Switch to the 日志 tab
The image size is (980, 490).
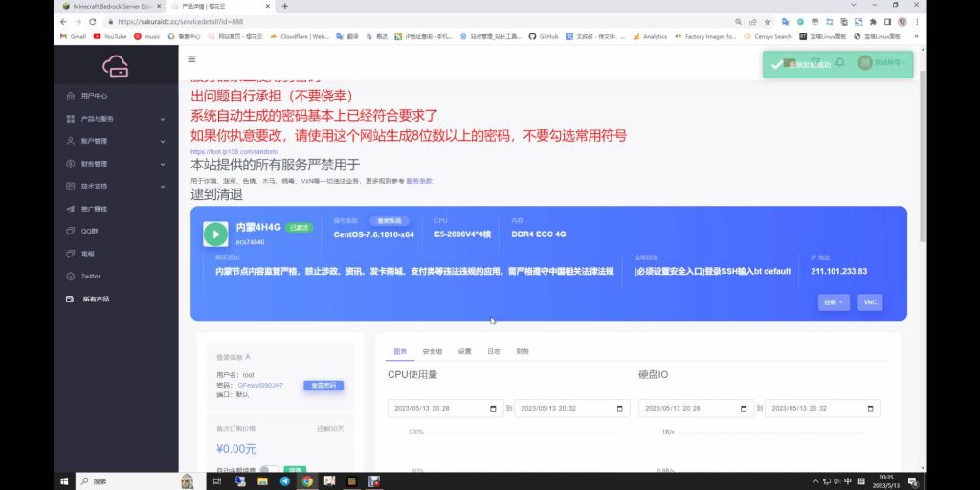coord(493,351)
